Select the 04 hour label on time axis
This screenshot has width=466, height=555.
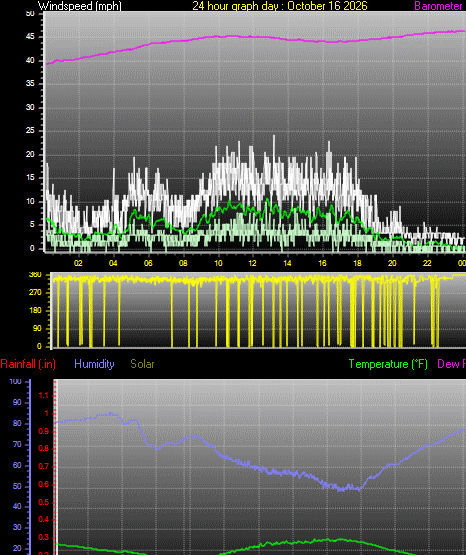[x=113, y=263]
